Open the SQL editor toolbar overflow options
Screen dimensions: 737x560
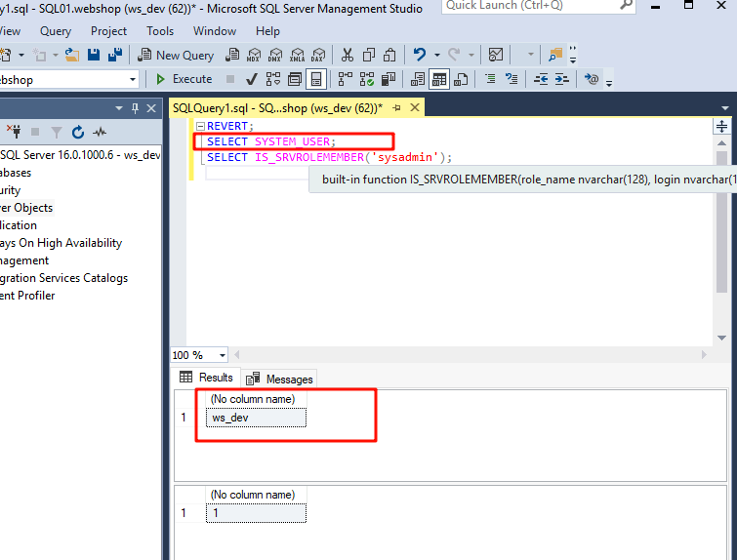609,83
